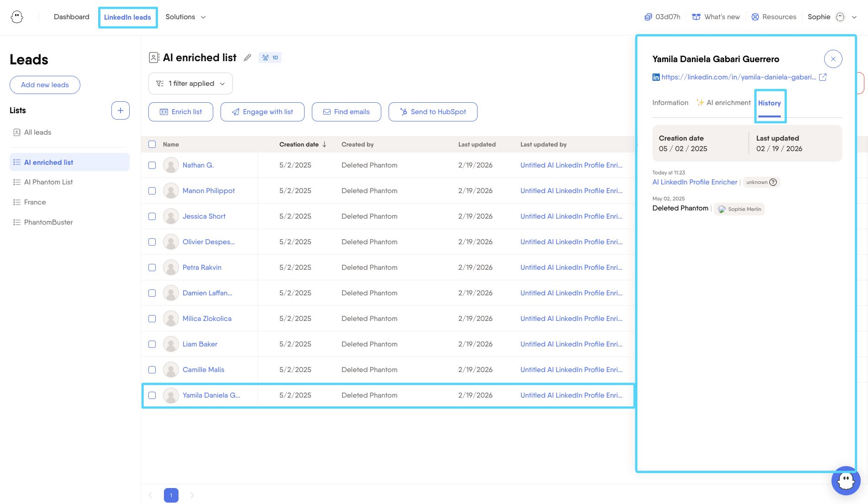Click the PhantomBuster ghost logo
This screenshot has height=504, width=868.
(x=17, y=17)
